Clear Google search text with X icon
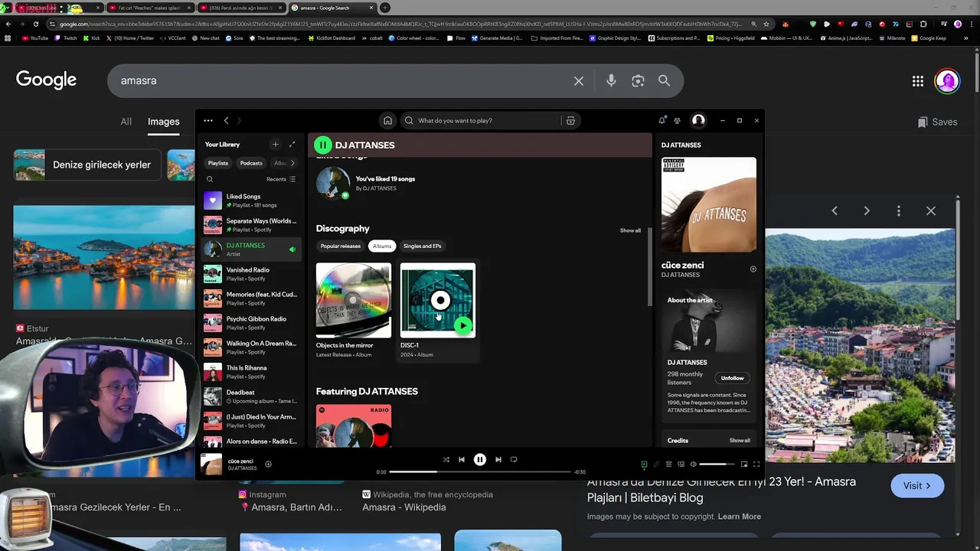Image resolution: width=980 pixels, height=551 pixels. click(579, 80)
